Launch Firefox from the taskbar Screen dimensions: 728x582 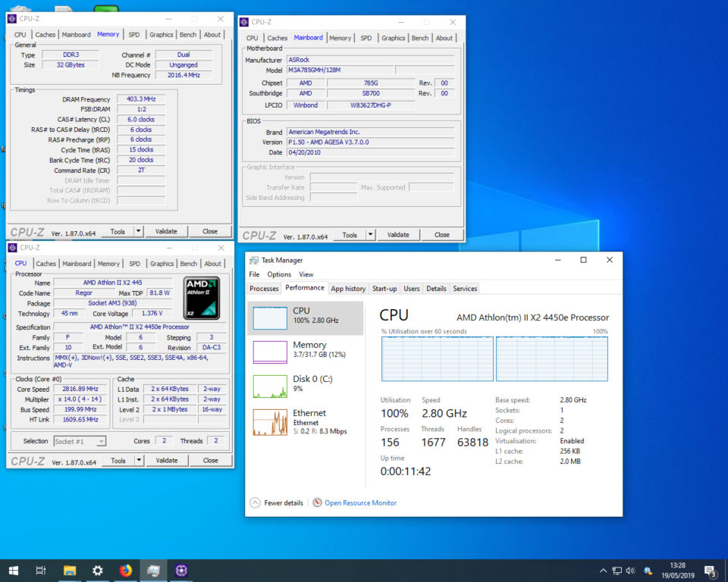(125, 571)
